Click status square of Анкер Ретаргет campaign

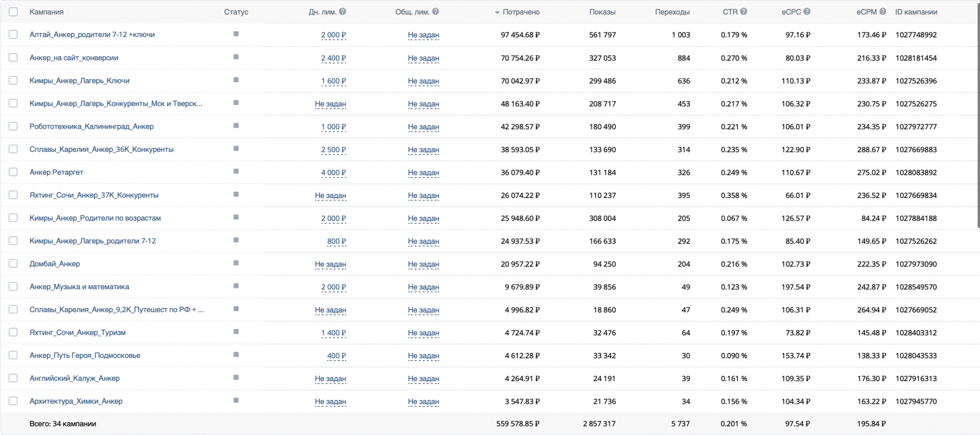[x=236, y=172]
